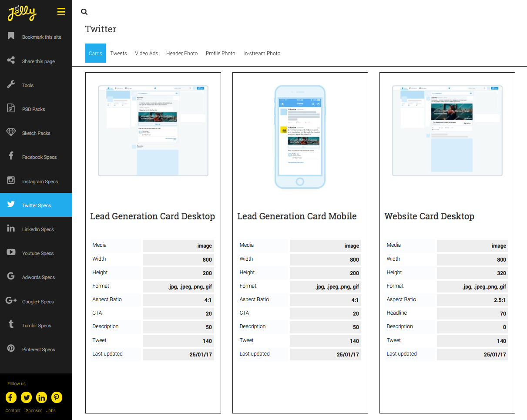
Task: Click Lead Generation Card Desktop preview image
Action: pyautogui.click(x=153, y=131)
